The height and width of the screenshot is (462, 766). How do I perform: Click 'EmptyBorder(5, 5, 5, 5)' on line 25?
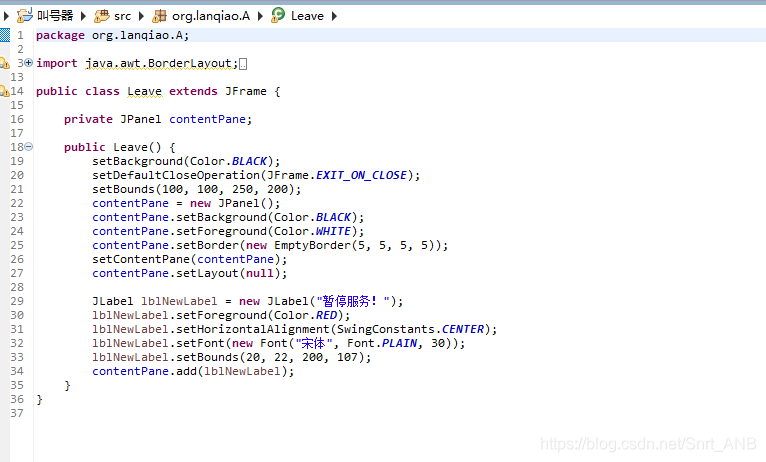(358, 245)
